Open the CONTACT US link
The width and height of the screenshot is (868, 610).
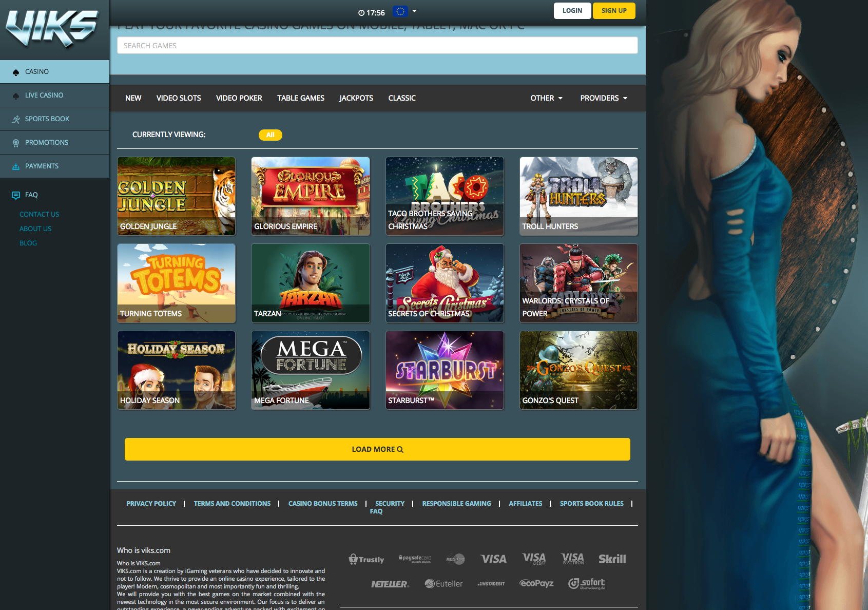pos(40,215)
